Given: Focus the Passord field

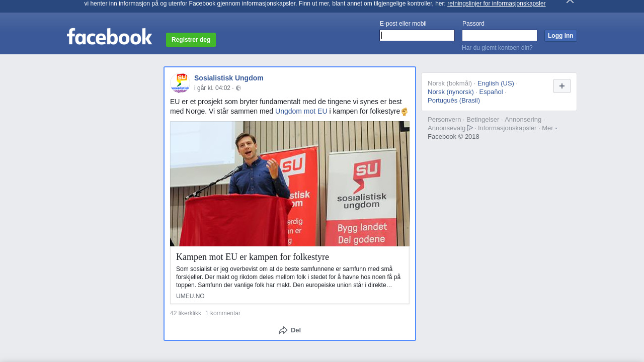Looking at the screenshot, I should (x=500, y=35).
